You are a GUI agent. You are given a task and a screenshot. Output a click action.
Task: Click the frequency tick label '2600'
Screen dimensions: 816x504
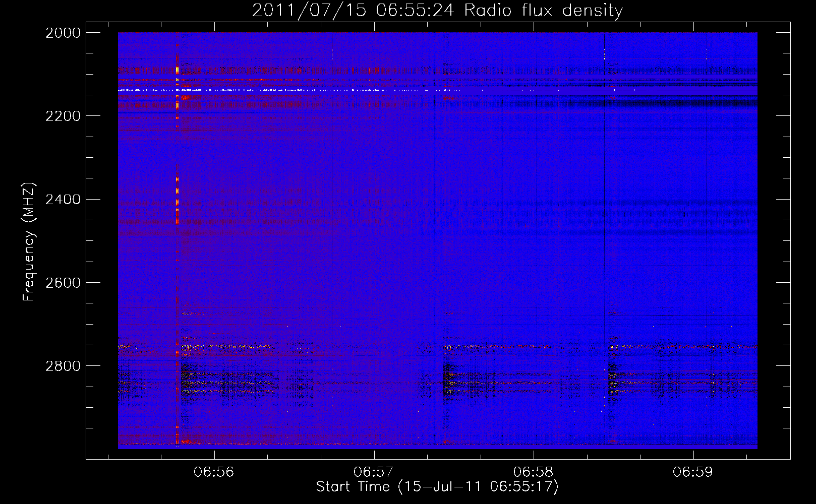coord(63,283)
